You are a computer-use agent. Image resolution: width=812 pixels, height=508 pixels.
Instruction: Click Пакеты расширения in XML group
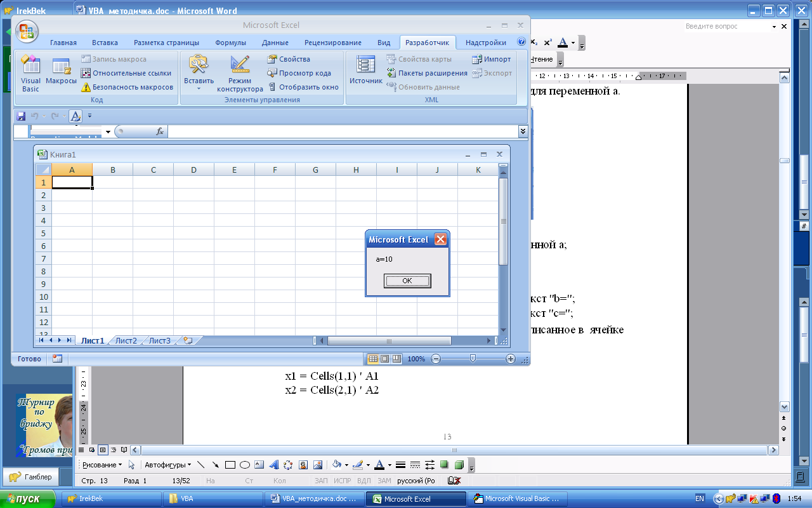click(x=427, y=73)
